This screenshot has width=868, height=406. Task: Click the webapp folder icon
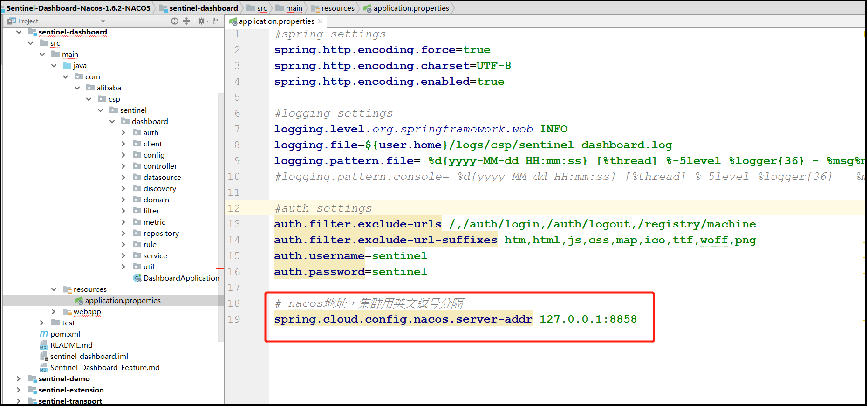pos(67,312)
